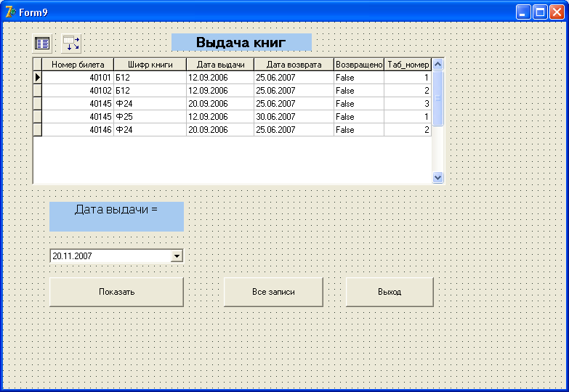Click the Дата выдачи column header
569x392 pixels.
pyautogui.click(x=220, y=65)
